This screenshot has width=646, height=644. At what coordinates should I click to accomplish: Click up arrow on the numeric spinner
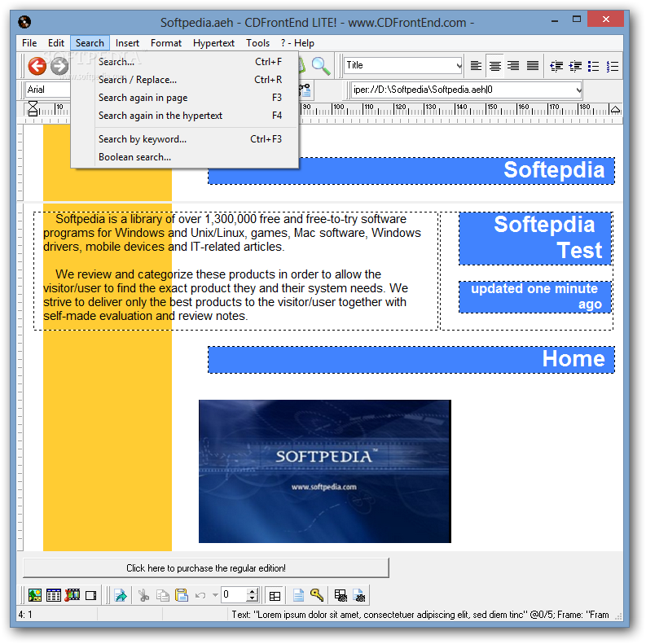pyautogui.click(x=253, y=591)
